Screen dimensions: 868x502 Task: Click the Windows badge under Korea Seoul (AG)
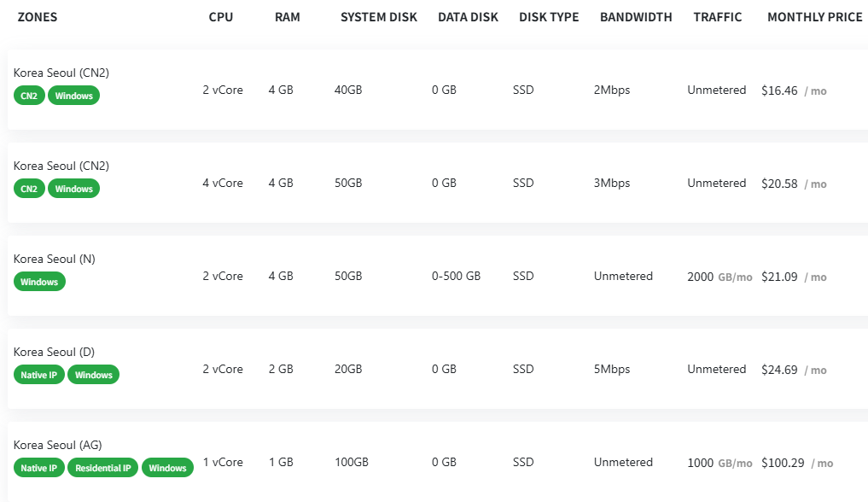coord(167,468)
